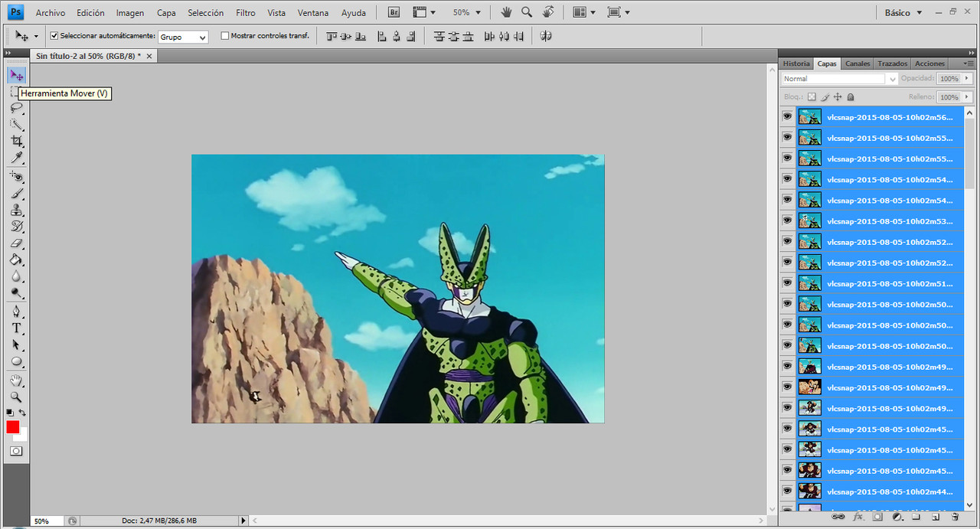Image resolution: width=980 pixels, height=529 pixels.
Task: Select the Paint Bucket tool
Action: pyautogui.click(x=16, y=260)
